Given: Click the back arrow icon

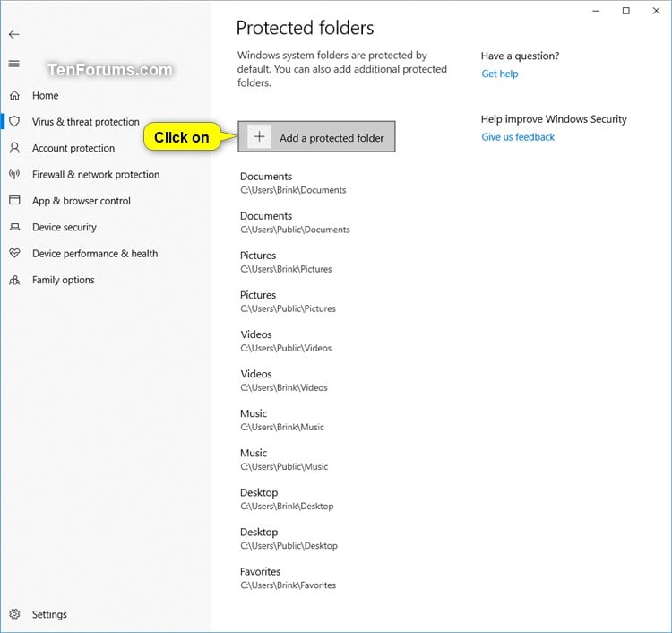Looking at the screenshot, I should (x=14, y=34).
